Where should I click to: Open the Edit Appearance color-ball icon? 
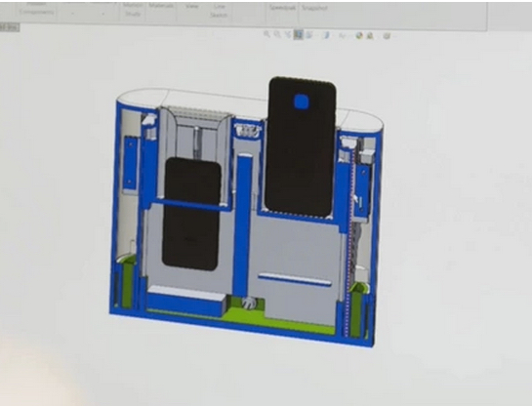[359, 35]
